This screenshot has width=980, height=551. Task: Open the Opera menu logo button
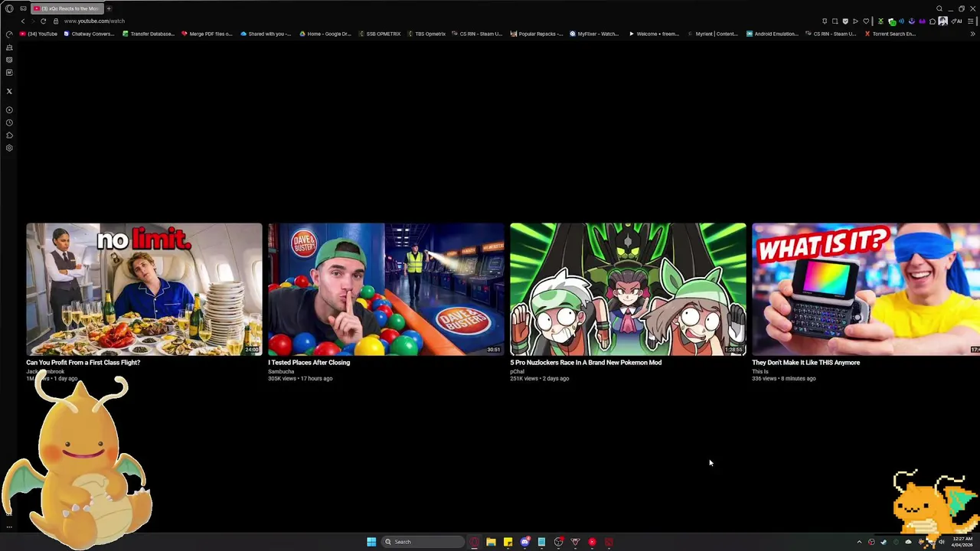(x=9, y=8)
